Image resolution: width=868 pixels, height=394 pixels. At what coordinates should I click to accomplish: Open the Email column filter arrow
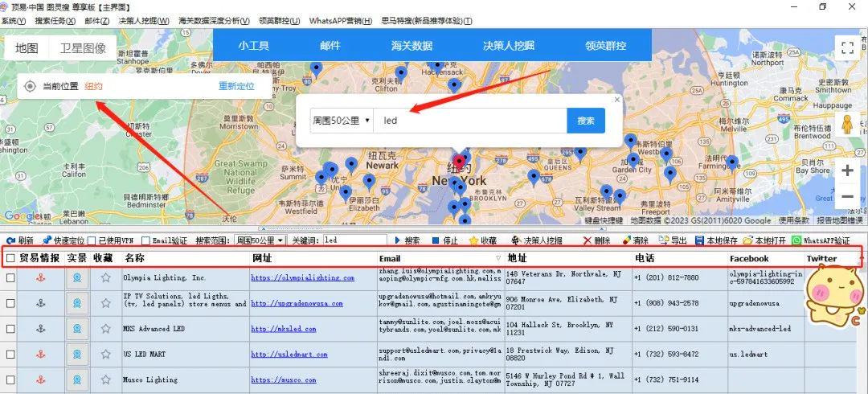coord(498,258)
